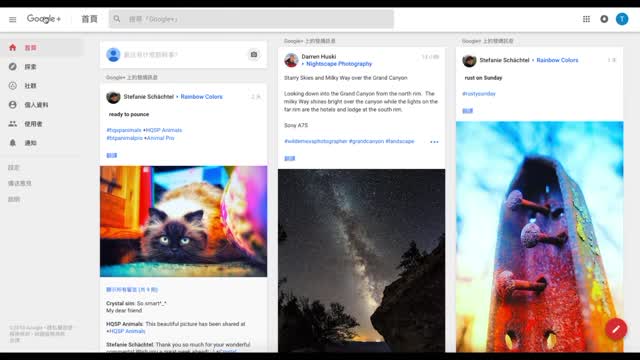Open the bell notifications item in sidebar

24,143
